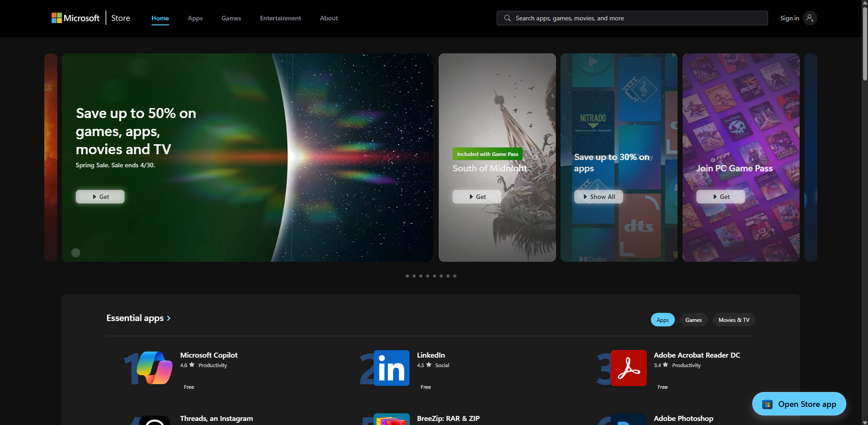Click the Store link beside Microsoft logo

pyautogui.click(x=121, y=18)
